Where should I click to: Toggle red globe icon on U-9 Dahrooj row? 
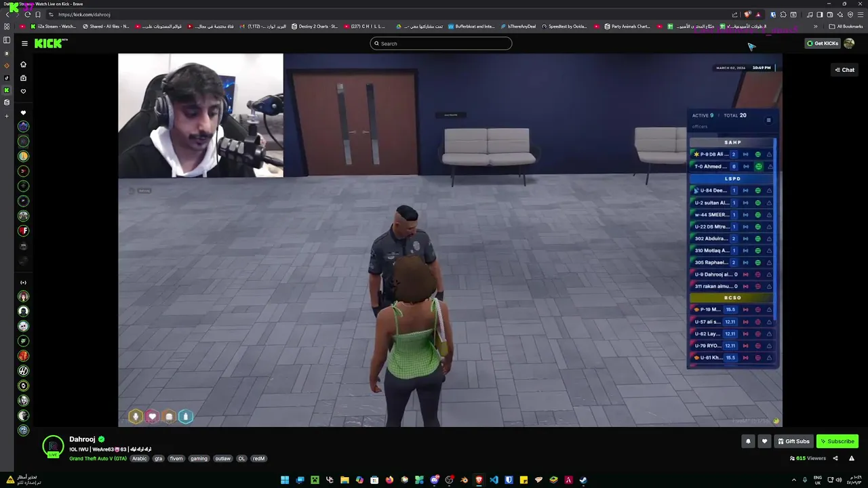click(758, 274)
